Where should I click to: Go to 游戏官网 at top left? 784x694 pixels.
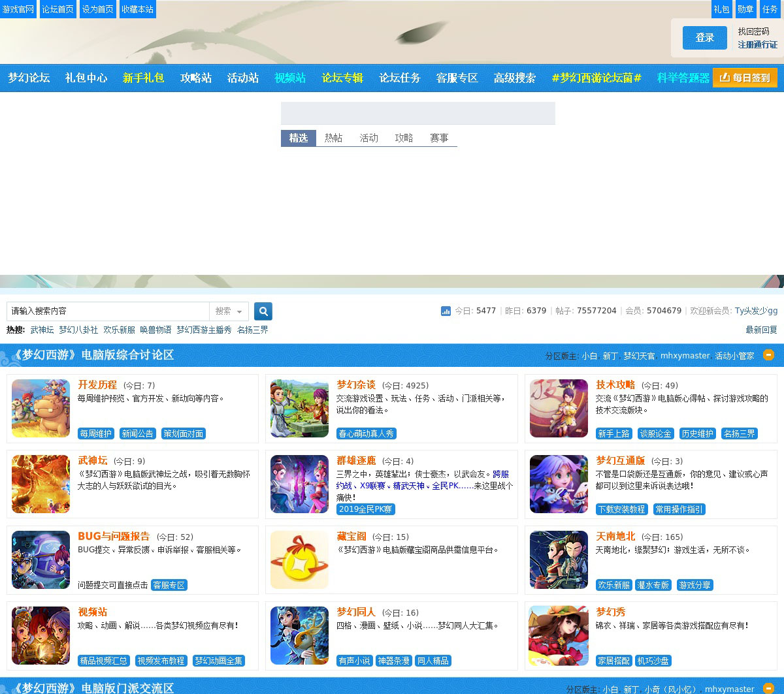point(18,9)
